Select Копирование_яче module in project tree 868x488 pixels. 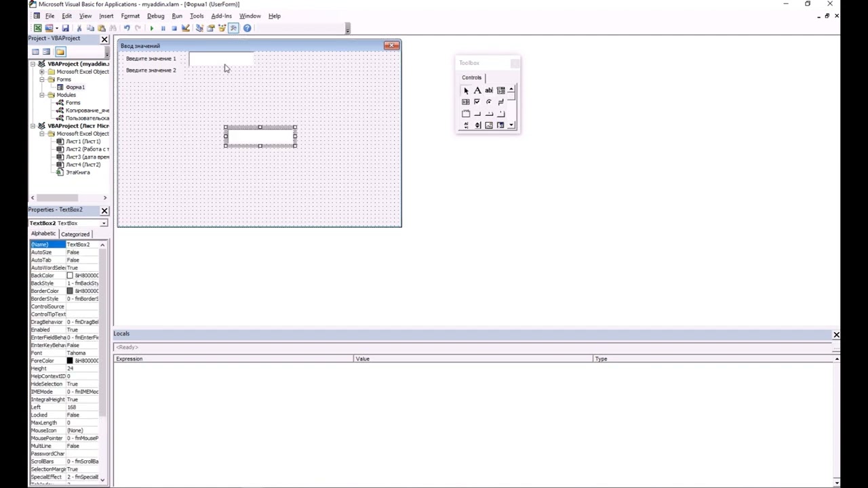pos(87,110)
